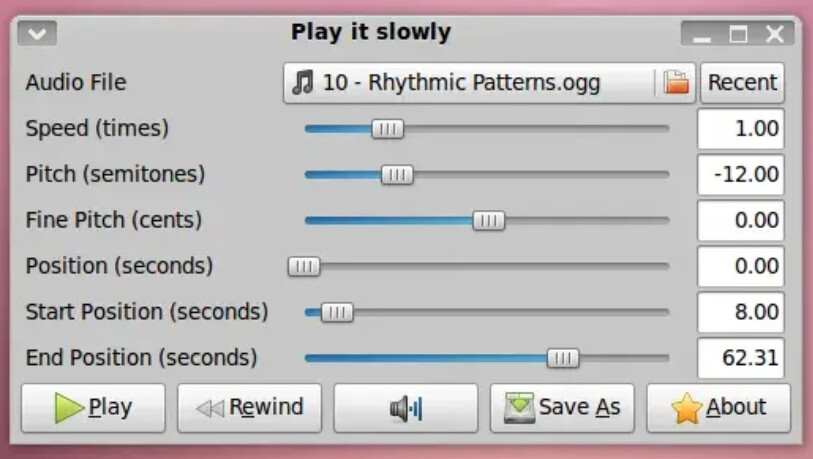Maximize the Play it slowly window
The image size is (813, 459).
(x=738, y=34)
